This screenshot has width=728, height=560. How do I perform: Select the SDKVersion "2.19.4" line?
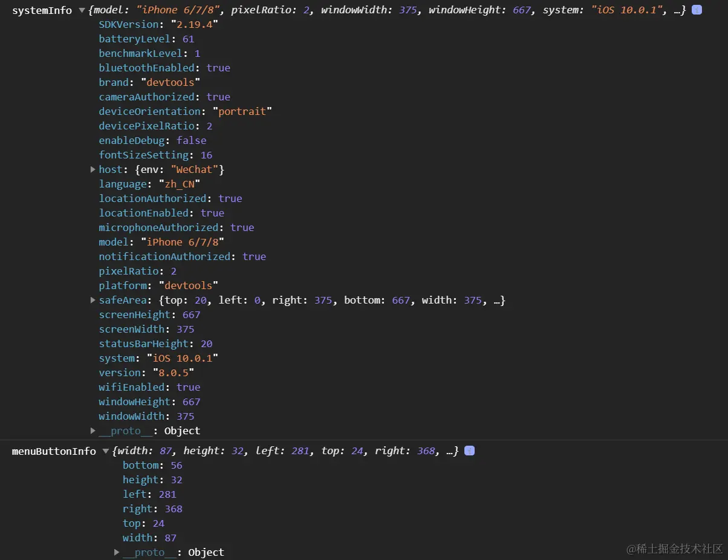pos(158,24)
